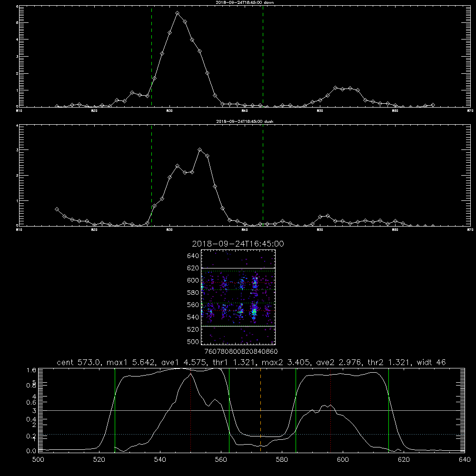
Task: Click the '500' label on the bottom plot x-axis
Action: (38, 459)
